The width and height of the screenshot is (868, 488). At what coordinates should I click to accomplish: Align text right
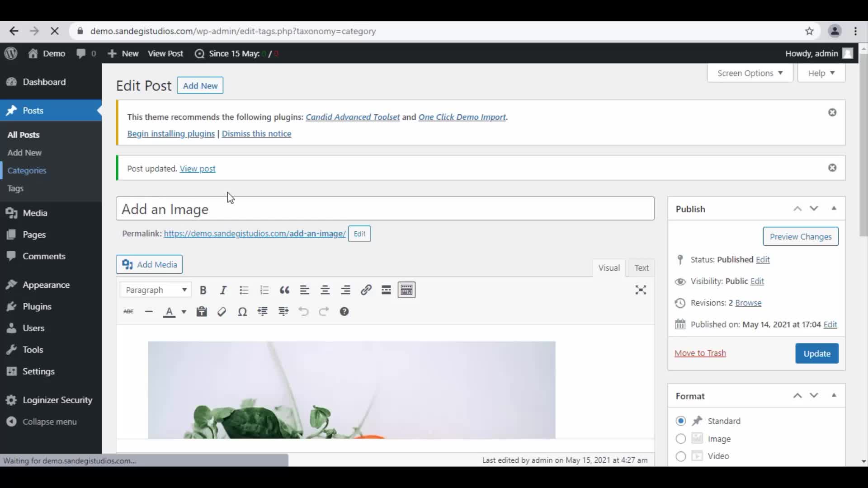[x=345, y=290]
